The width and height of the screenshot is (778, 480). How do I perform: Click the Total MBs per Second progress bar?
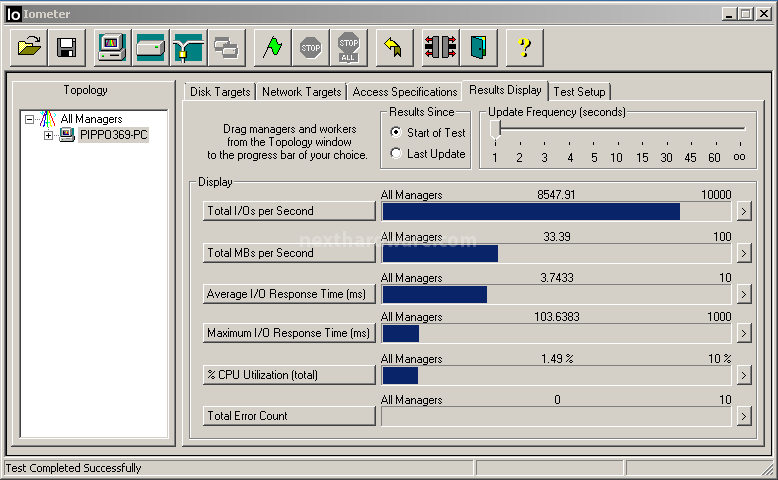click(x=556, y=254)
